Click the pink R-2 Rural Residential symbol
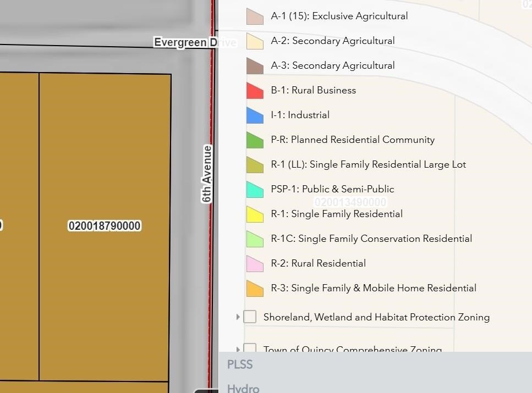Screen dimensions: 532x393 tap(255, 264)
